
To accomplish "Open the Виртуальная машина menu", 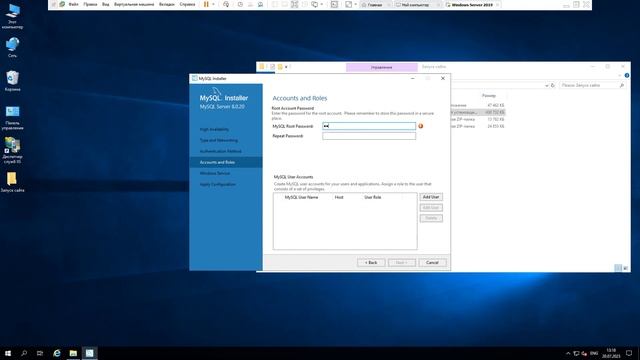I will tap(134, 4).
